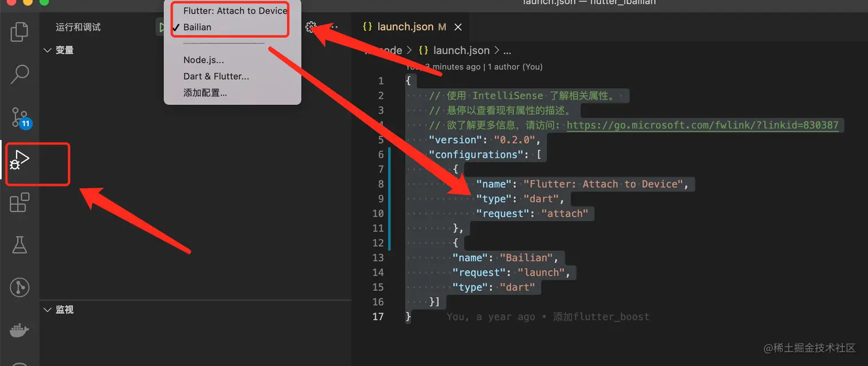Click the "1 author (You)" codelens text
Screen dimensions: 868x366
point(515,67)
